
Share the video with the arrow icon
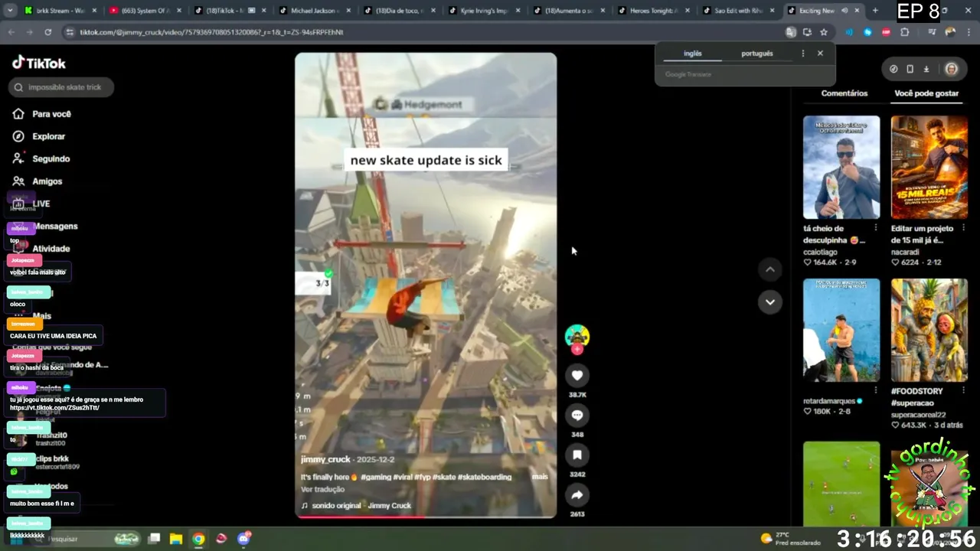(577, 495)
